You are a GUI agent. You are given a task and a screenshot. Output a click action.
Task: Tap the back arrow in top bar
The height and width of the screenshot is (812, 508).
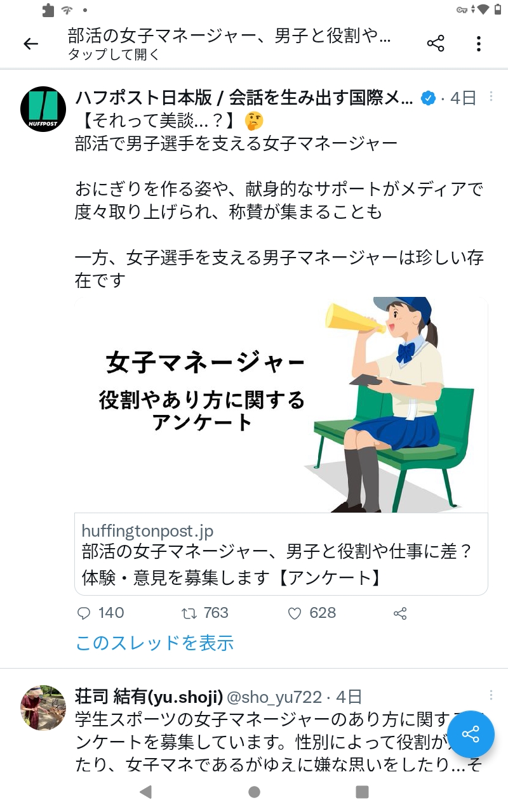point(30,44)
